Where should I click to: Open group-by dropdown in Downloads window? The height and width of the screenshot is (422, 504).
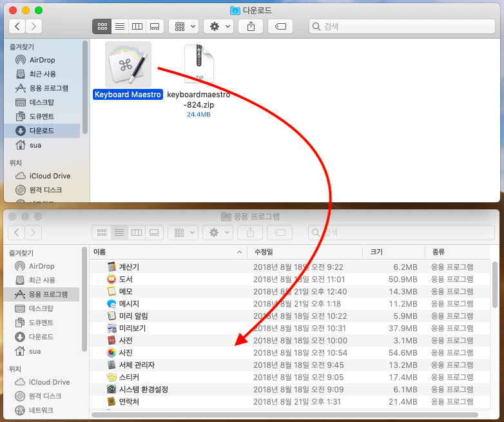point(184,26)
